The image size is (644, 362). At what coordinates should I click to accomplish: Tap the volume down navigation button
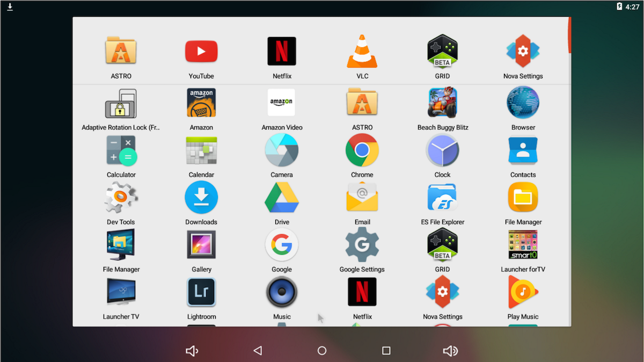click(x=192, y=351)
